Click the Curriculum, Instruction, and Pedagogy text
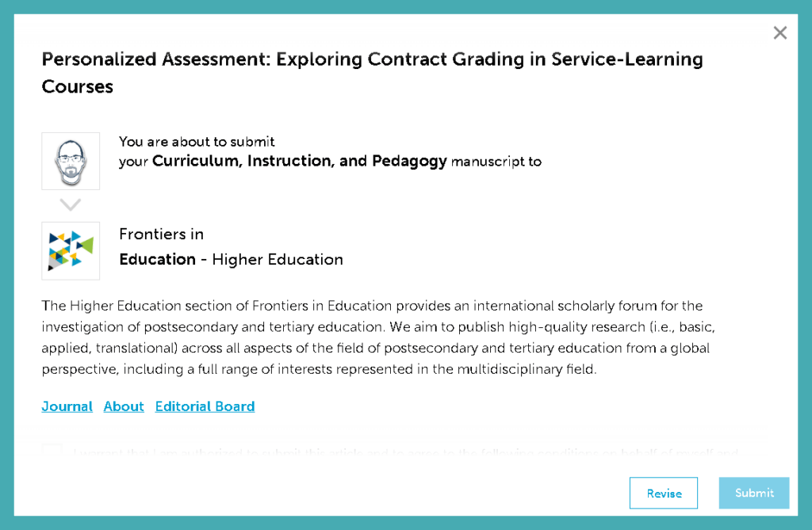 (300, 162)
